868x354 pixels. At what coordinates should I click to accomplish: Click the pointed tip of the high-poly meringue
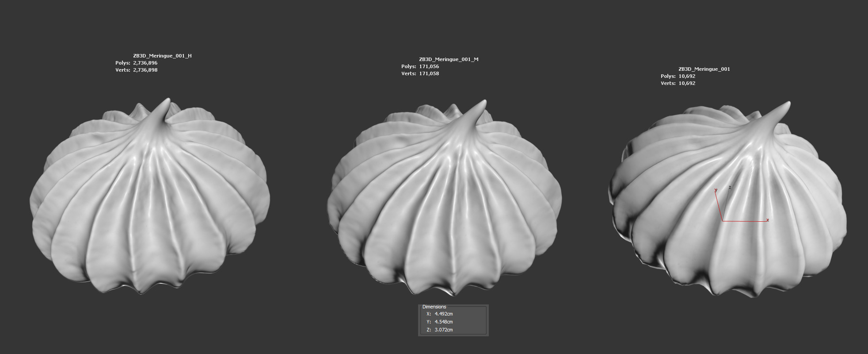pyautogui.click(x=167, y=101)
